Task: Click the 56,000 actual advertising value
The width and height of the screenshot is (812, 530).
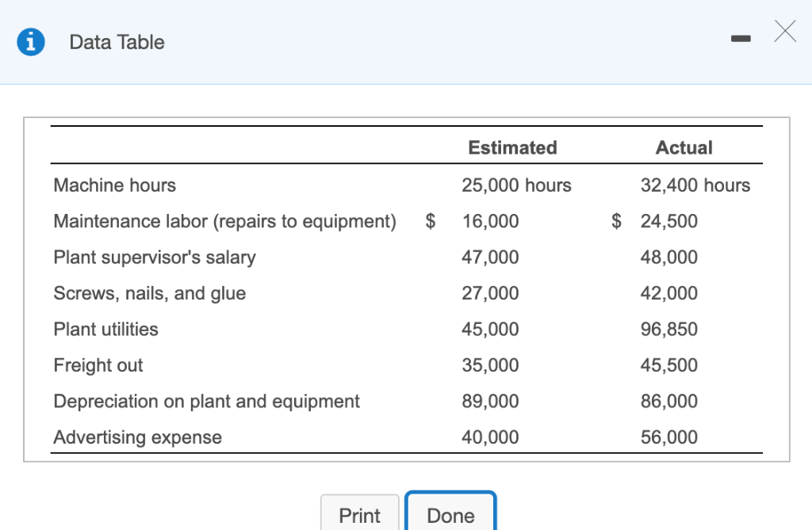Action: [669, 437]
